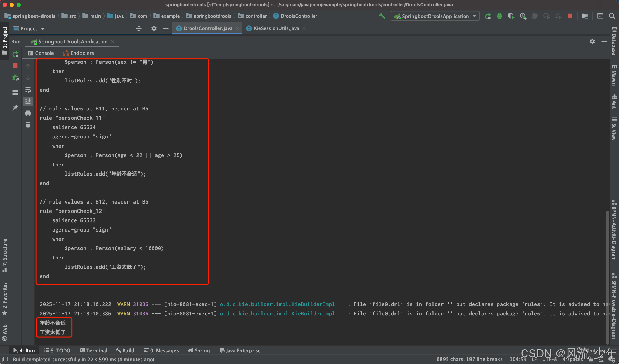Viewport: 619px width, 364px height.
Task: Click the Stop icon in Run panel
Action: click(x=15, y=66)
